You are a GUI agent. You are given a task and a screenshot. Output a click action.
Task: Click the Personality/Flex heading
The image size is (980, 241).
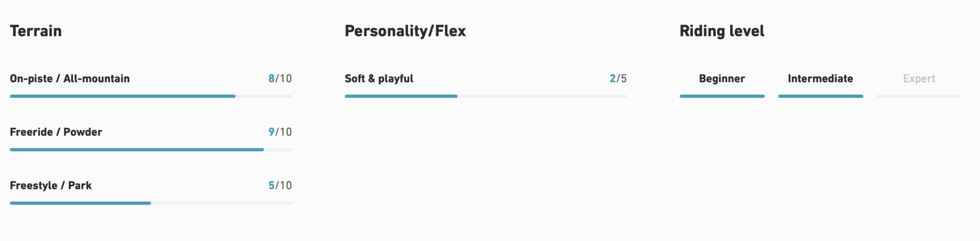click(x=405, y=31)
